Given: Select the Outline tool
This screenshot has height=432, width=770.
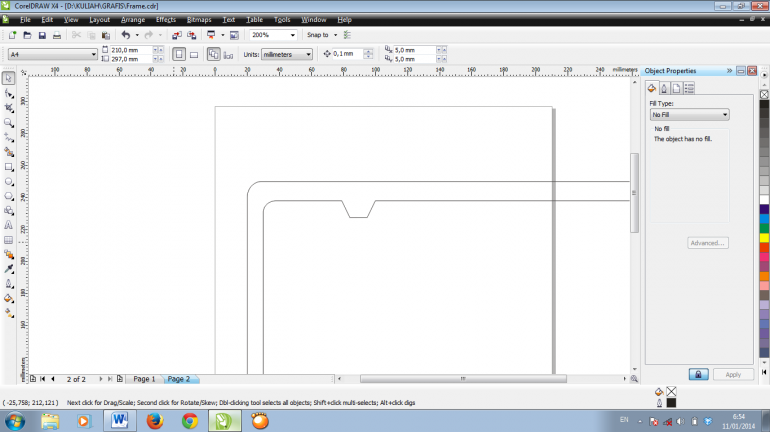Looking at the screenshot, I should click(8, 284).
